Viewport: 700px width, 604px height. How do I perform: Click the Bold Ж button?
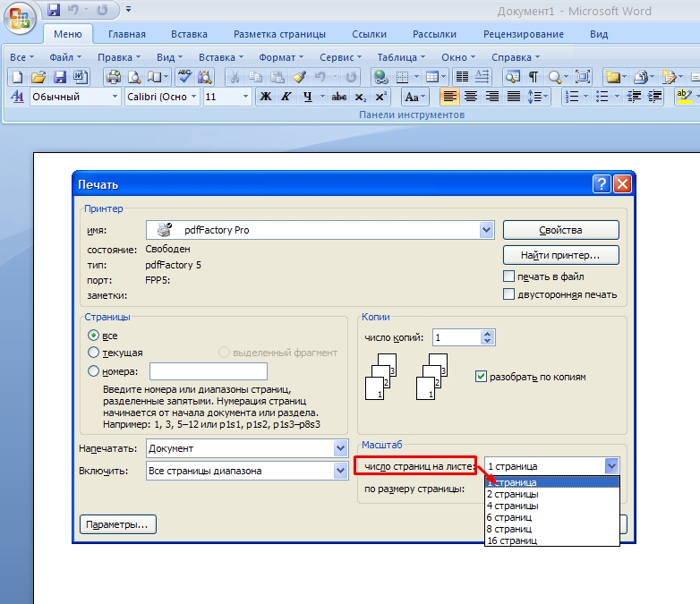click(266, 97)
